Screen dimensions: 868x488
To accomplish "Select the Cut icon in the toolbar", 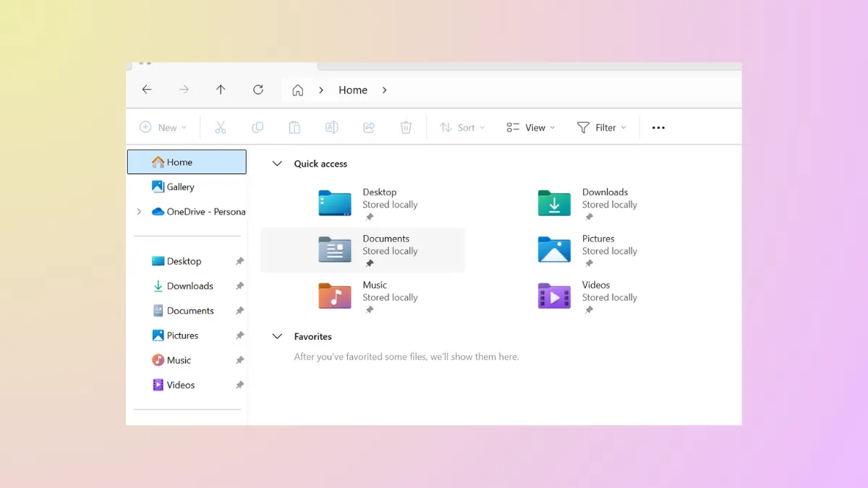I will click(221, 127).
